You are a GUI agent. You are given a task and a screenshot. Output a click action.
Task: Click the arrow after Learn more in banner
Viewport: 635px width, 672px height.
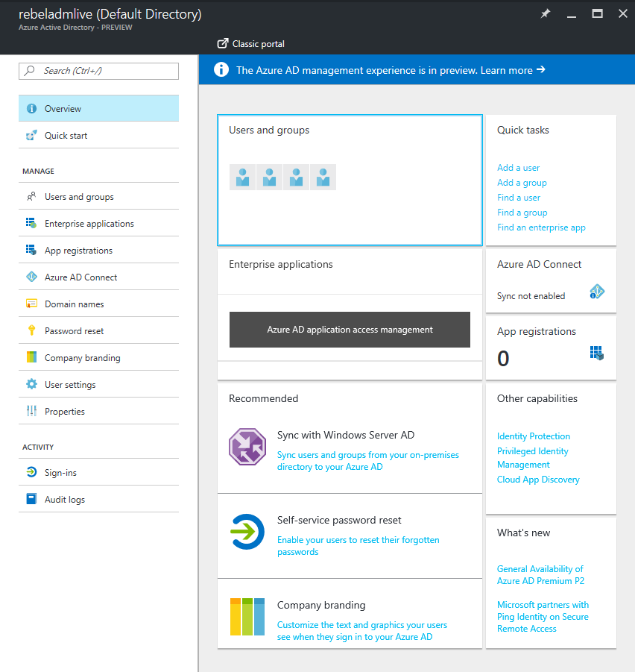tap(541, 69)
